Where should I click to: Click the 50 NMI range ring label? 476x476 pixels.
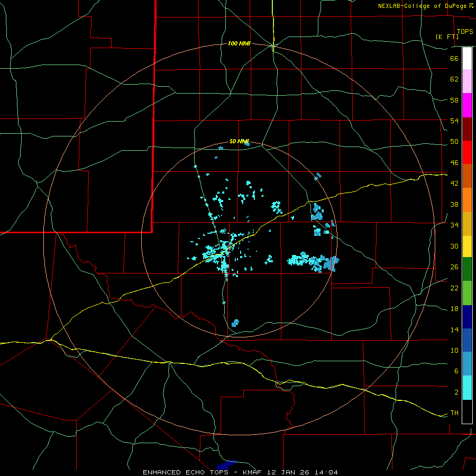239,141
